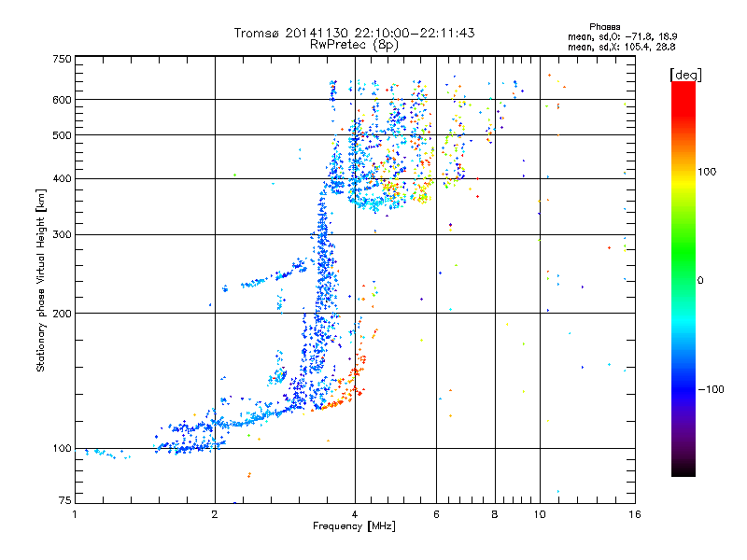The image size is (747, 560).
Task: Click the 'Frequency [MHz]' axis title
Action: 354,526
